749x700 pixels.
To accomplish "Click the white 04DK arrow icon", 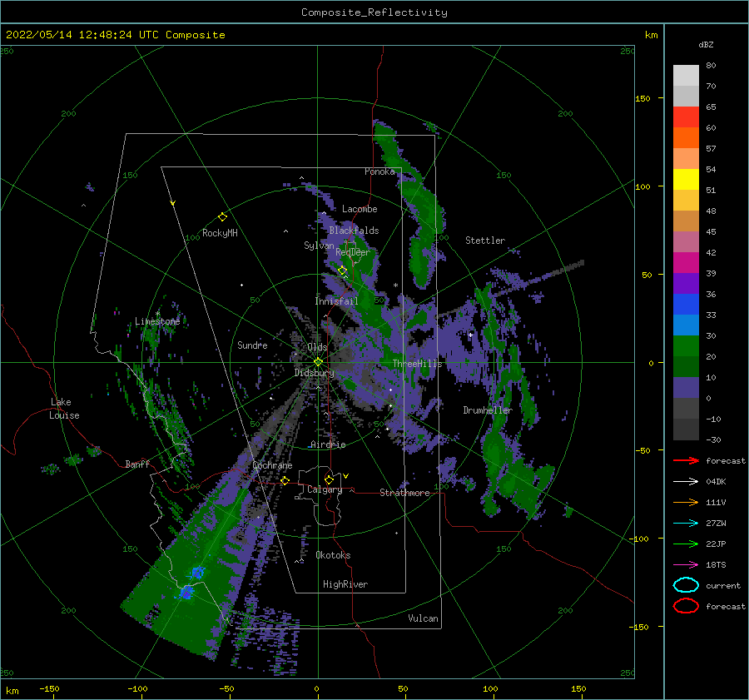I will pyautogui.click(x=686, y=482).
